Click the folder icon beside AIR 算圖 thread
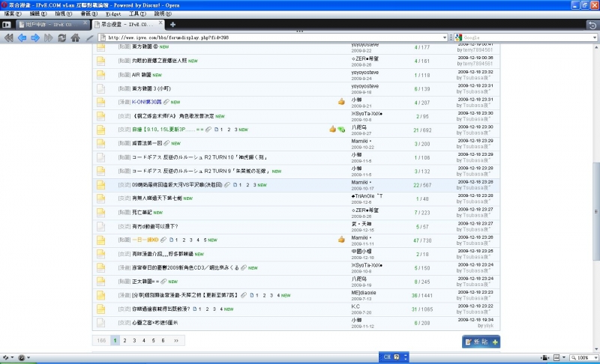Viewport: 600px width, 364px height. tap(100, 75)
